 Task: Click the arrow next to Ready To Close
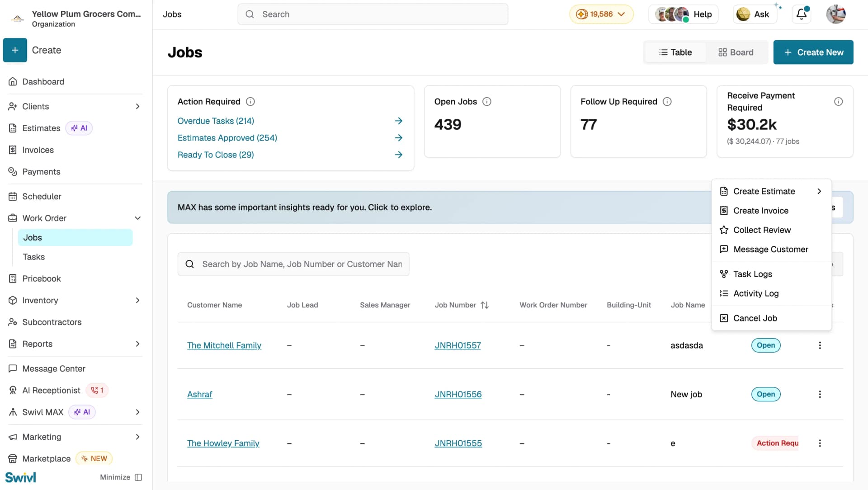(x=398, y=155)
